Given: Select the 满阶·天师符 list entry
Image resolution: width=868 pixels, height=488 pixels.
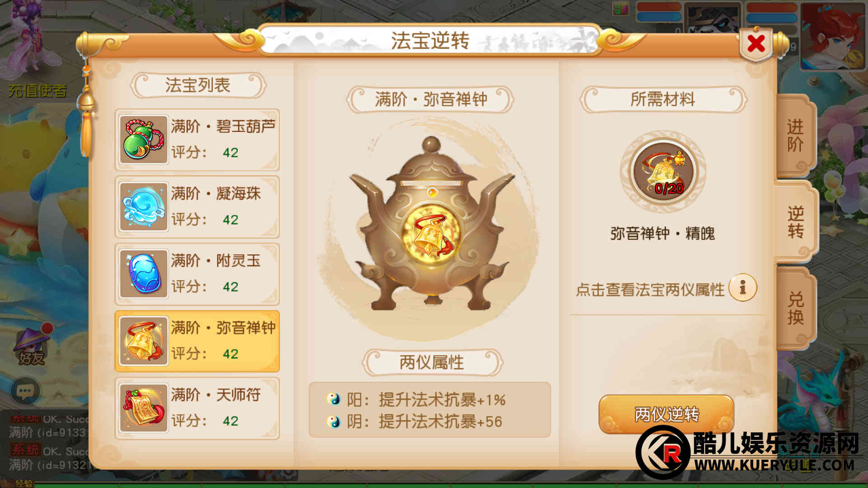Looking at the screenshot, I should (x=197, y=408).
